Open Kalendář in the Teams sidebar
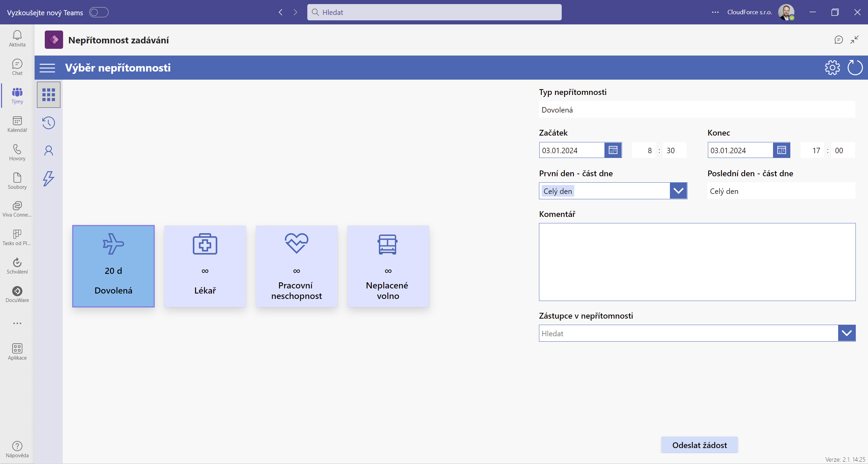 17,124
